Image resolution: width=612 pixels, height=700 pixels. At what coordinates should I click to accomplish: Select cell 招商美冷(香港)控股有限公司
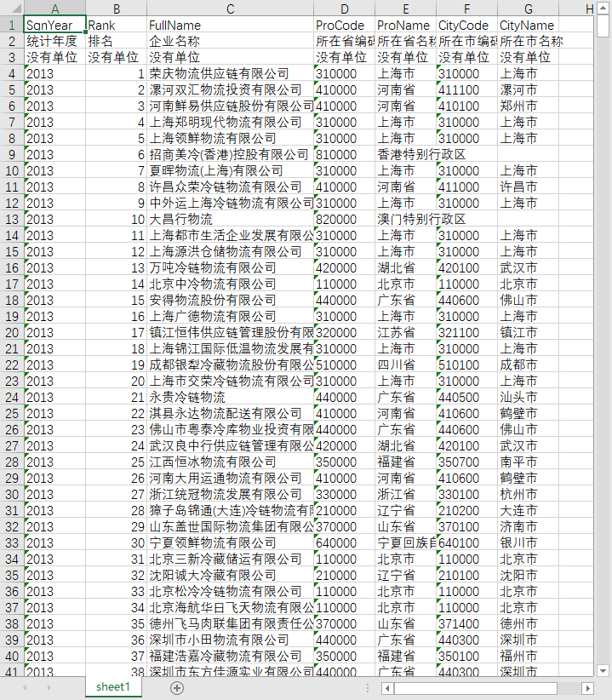click(x=230, y=154)
